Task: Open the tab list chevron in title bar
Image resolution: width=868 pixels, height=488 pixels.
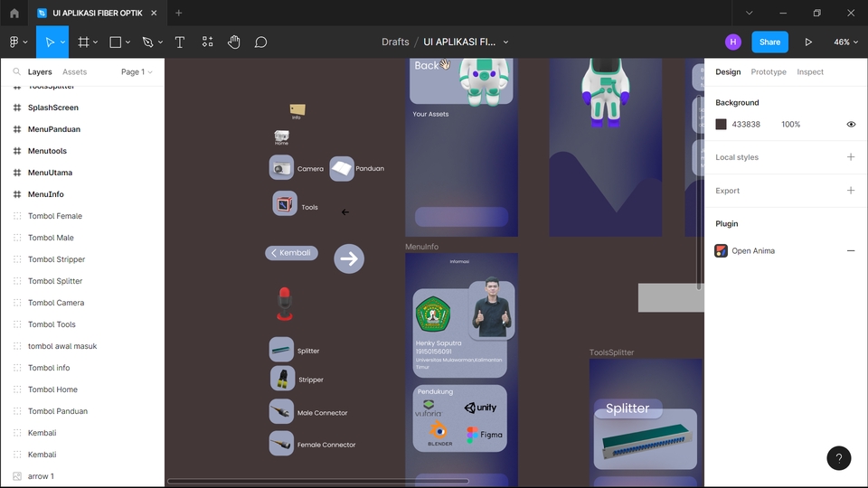Action: click(x=749, y=13)
